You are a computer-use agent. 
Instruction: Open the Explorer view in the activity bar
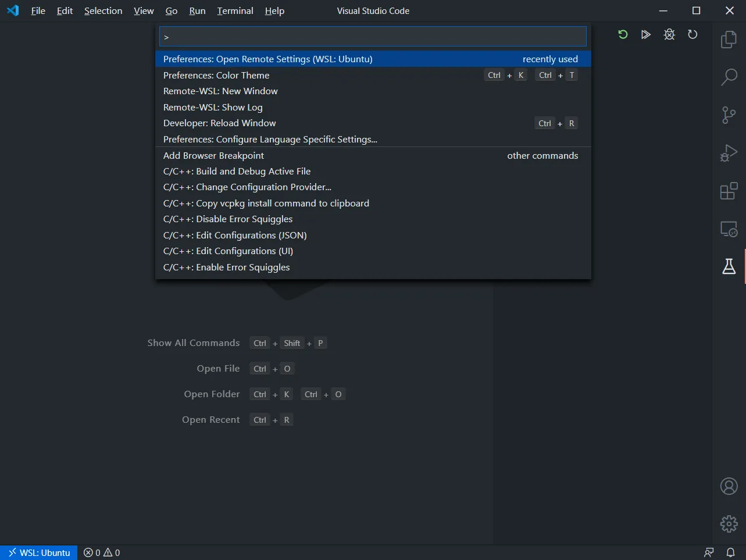(x=729, y=40)
